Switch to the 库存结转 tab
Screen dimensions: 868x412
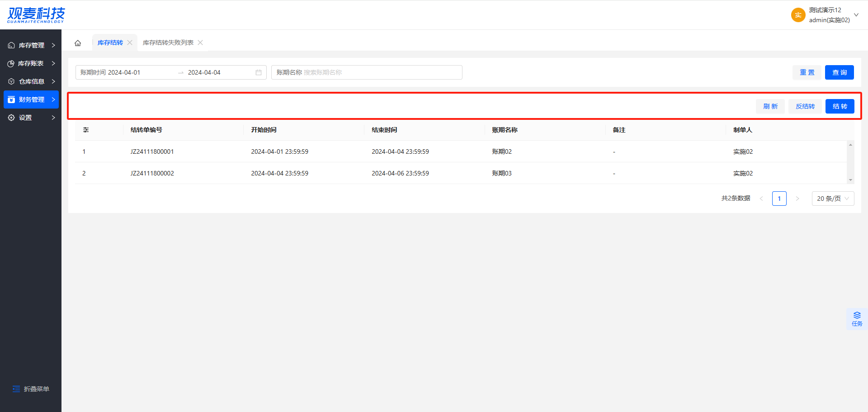110,43
